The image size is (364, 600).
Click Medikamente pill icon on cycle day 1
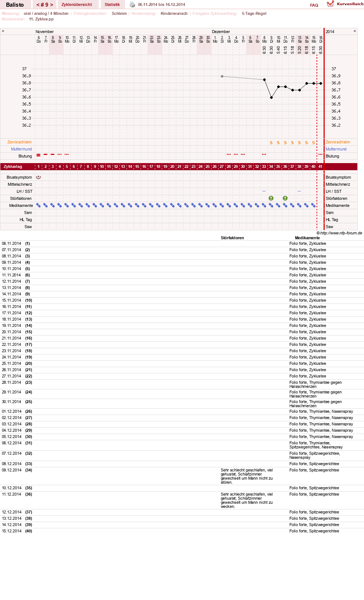click(39, 205)
